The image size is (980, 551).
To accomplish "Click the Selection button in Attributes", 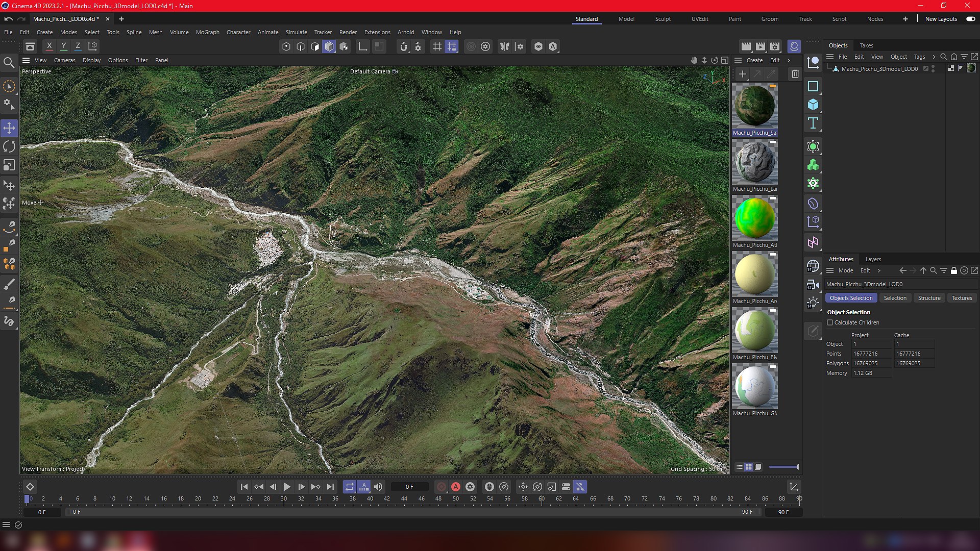I will [895, 298].
